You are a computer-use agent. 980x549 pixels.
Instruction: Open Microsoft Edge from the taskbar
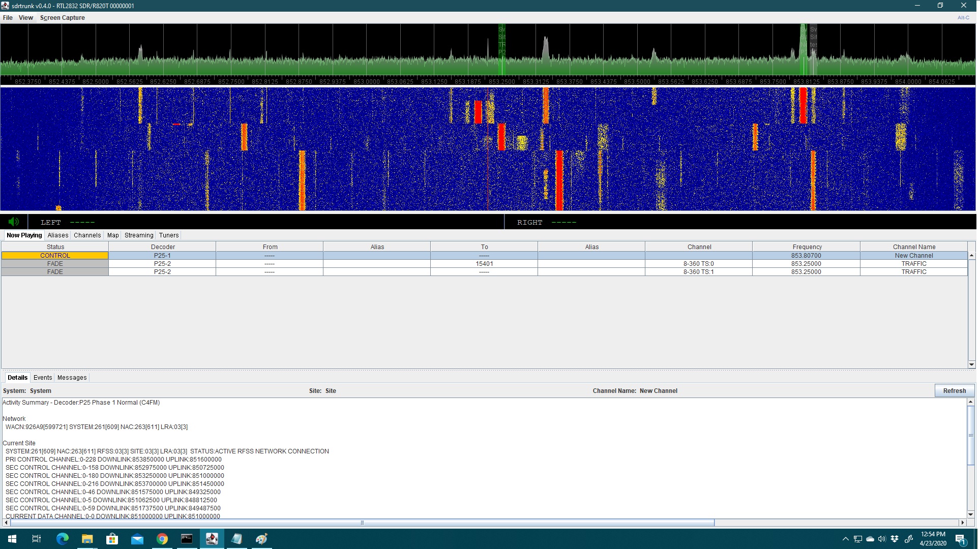click(62, 538)
